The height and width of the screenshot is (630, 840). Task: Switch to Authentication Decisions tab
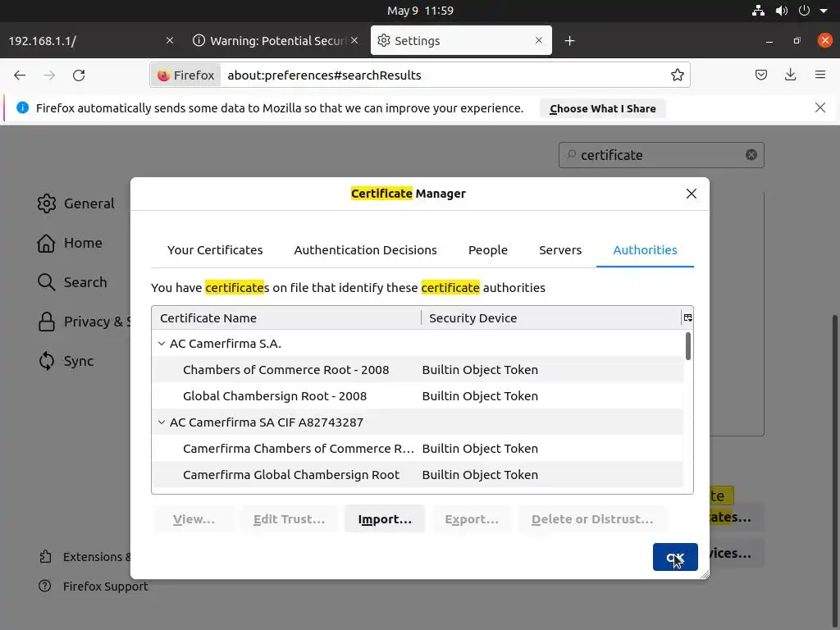tap(365, 249)
